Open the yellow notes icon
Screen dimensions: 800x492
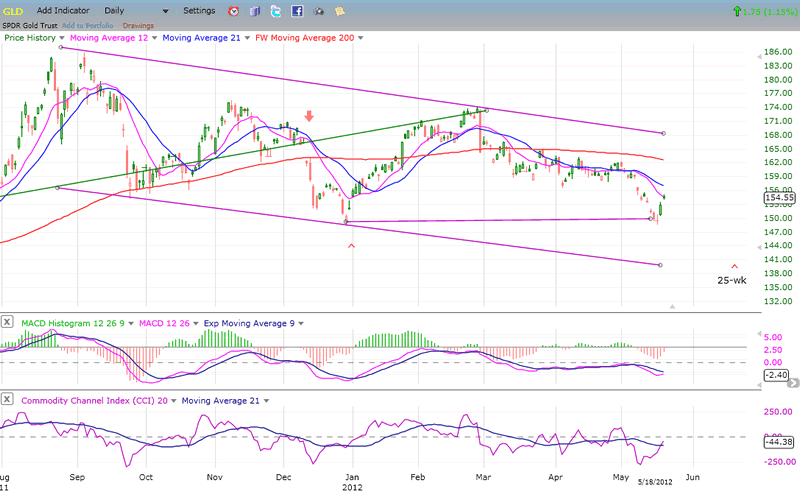point(340,11)
